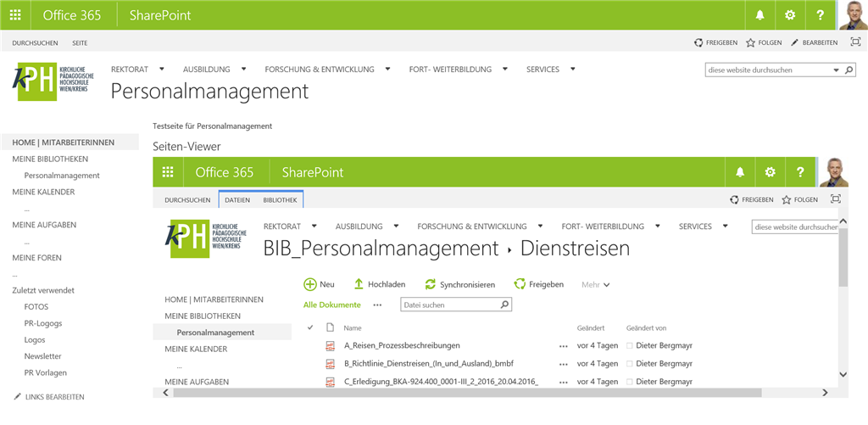Expand outer AUSBILDUNG menu arrow
Screen dimensions: 868x425
click(x=243, y=70)
